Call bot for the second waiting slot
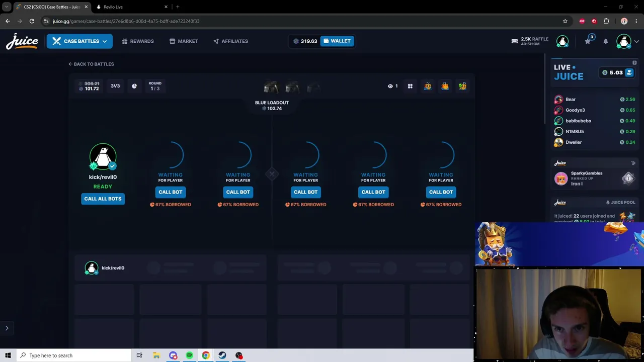644x362 pixels. 238,192
